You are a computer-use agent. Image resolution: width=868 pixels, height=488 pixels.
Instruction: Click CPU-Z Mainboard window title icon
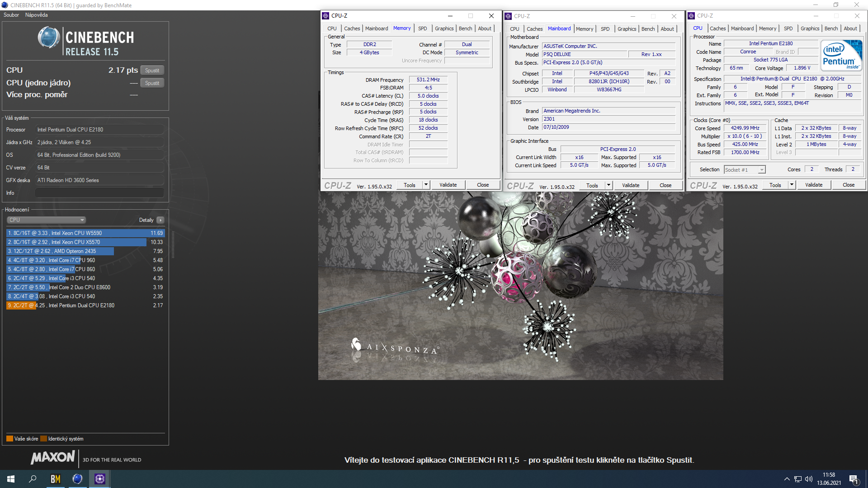508,16
